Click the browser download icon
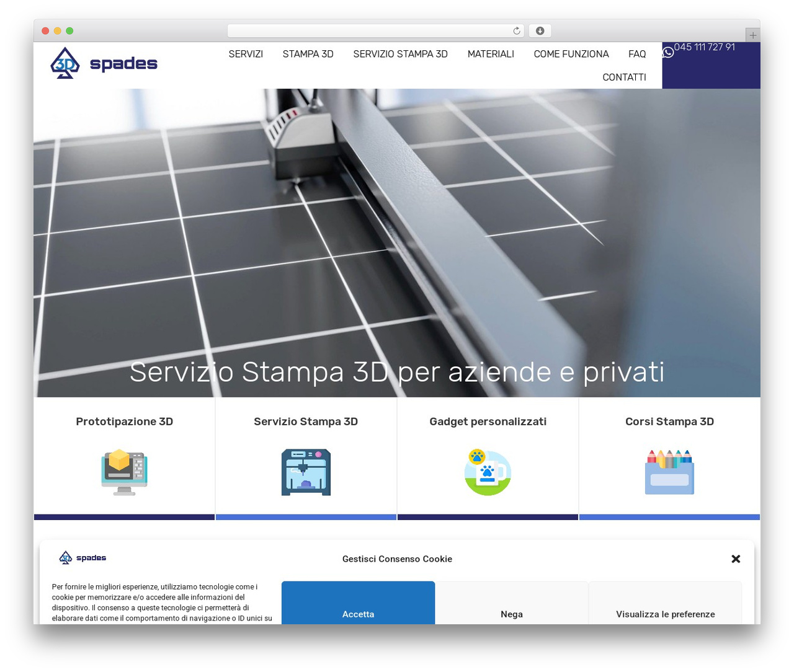 pyautogui.click(x=540, y=31)
